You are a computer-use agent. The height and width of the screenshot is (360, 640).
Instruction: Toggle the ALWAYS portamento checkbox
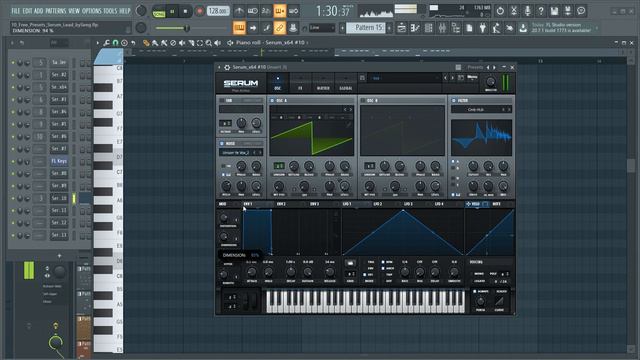click(x=475, y=291)
